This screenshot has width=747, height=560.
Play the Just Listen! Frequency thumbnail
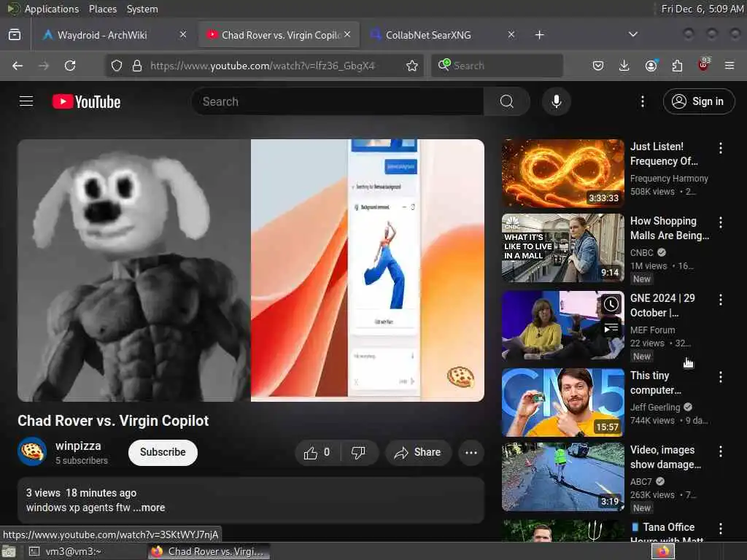coord(562,174)
